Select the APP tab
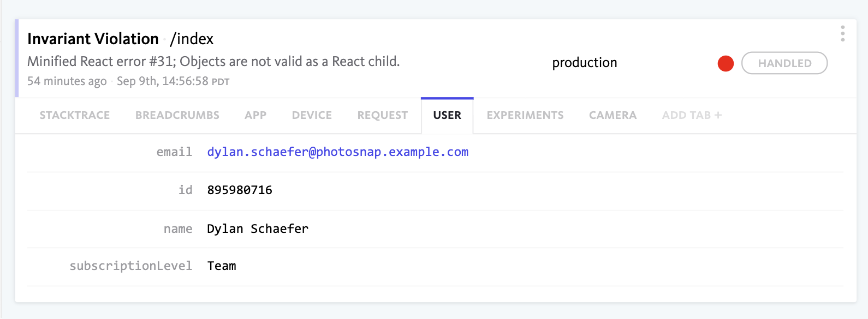The height and width of the screenshot is (319, 868). click(x=255, y=115)
